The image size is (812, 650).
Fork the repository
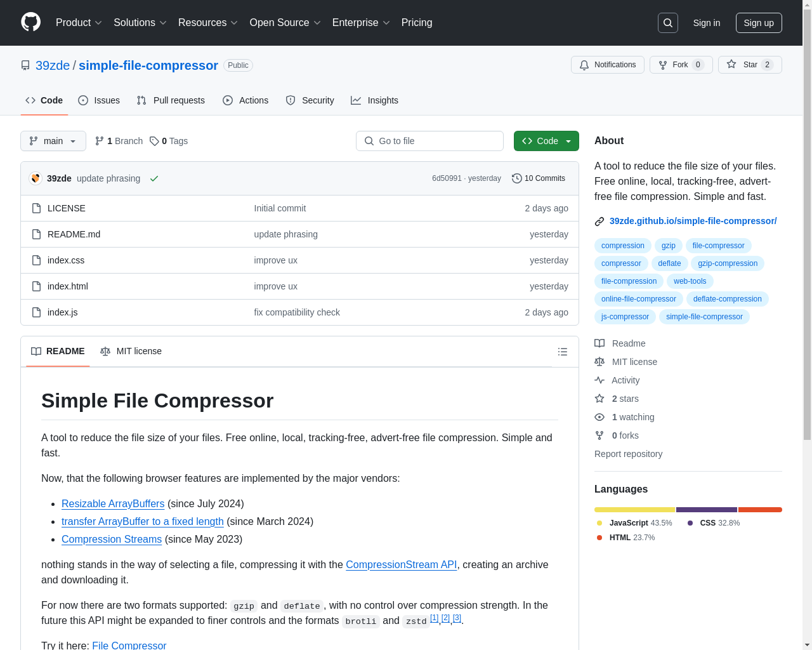tap(681, 65)
